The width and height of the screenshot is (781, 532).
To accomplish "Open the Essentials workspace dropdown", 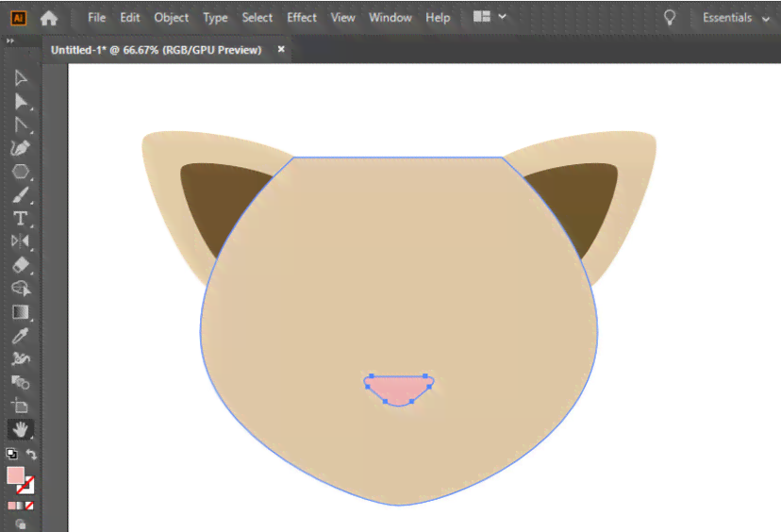I will tap(736, 18).
